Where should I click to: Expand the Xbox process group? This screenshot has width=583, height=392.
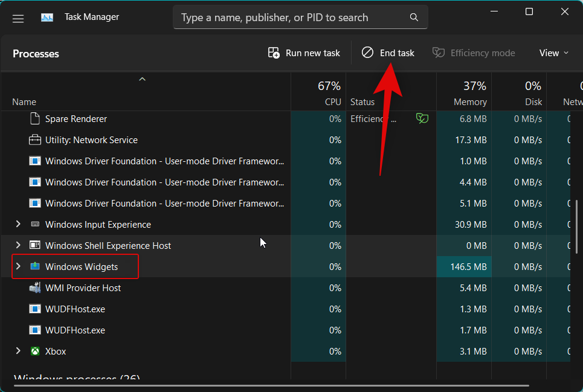(x=18, y=351)
